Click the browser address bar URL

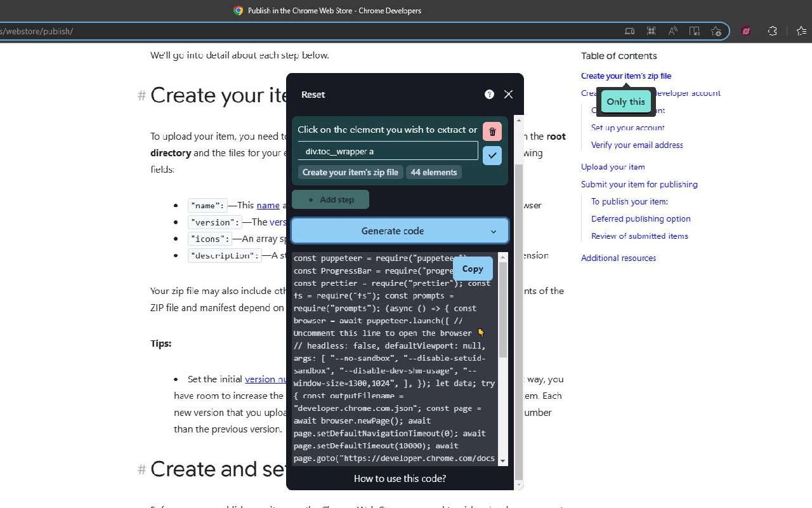(37, 31)
